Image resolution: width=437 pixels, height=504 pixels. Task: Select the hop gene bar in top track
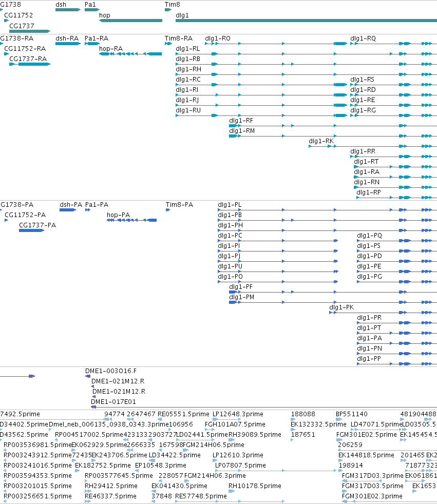click(x=130, y=21)
